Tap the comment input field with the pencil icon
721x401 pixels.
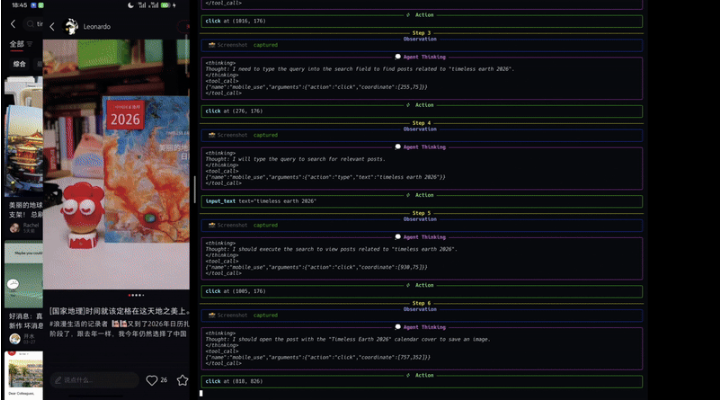point(94,380)
